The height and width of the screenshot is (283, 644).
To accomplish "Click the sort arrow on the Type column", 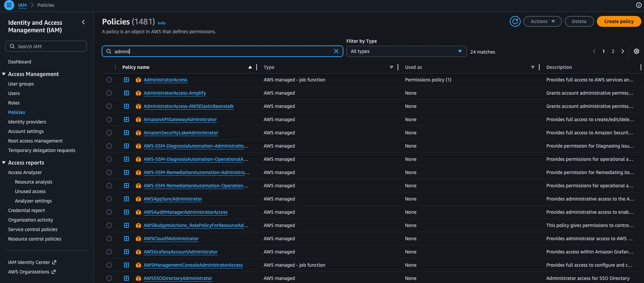I will [391, 67].
